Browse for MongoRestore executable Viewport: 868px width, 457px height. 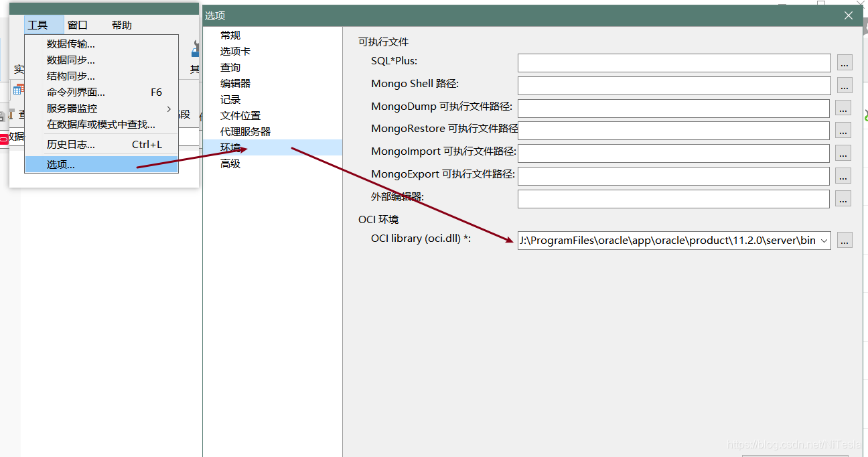pyautogui.click(x=843, y=131)
